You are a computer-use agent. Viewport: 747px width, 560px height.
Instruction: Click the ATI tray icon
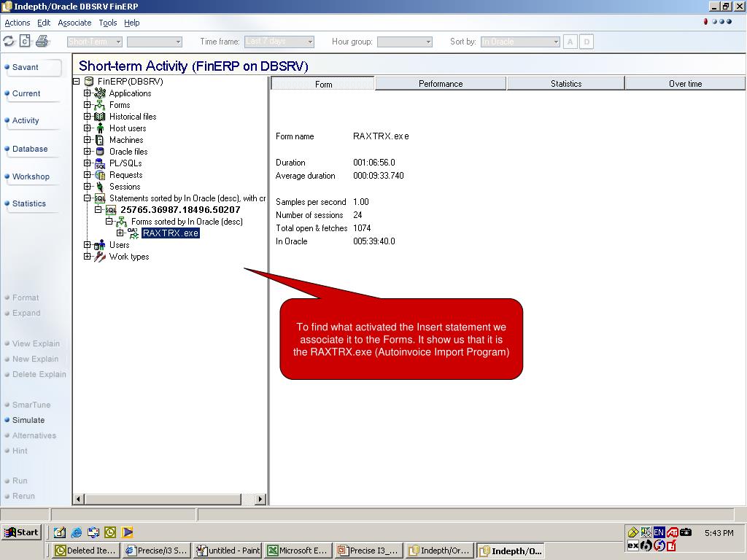[672, 532]
